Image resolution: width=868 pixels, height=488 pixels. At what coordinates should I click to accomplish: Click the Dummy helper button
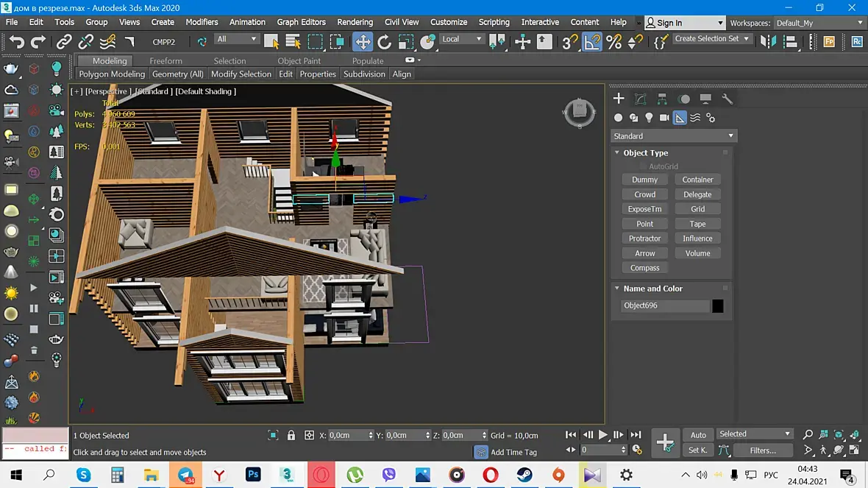pos(644,180)
